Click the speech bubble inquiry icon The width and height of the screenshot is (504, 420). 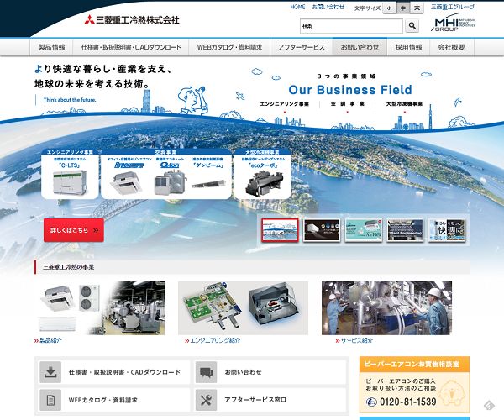click(206, 372)
